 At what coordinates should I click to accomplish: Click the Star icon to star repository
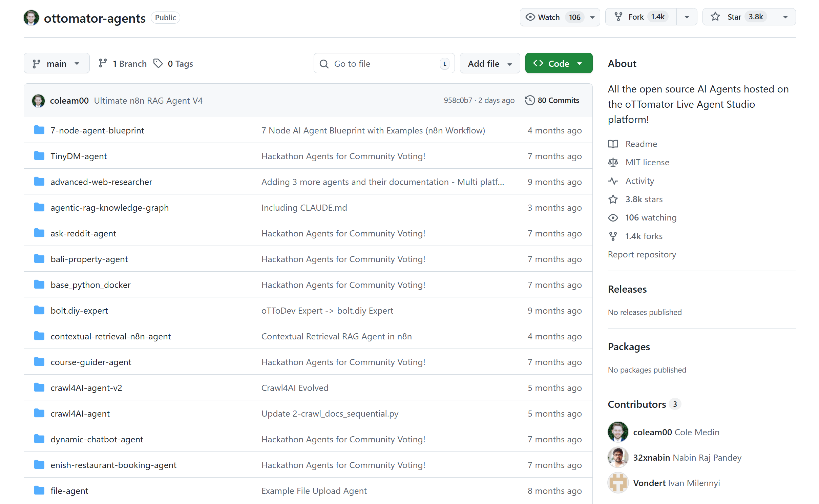715,17
